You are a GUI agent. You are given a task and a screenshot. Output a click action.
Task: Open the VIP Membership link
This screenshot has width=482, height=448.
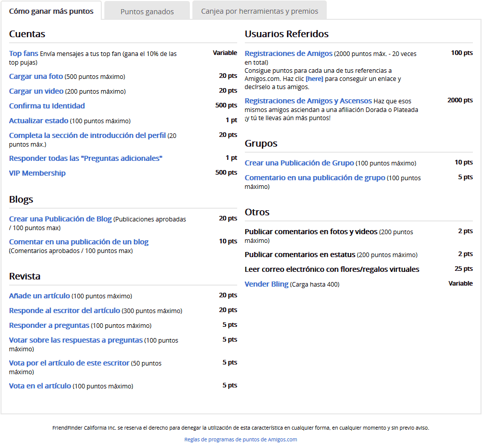[x=37, y=173]
